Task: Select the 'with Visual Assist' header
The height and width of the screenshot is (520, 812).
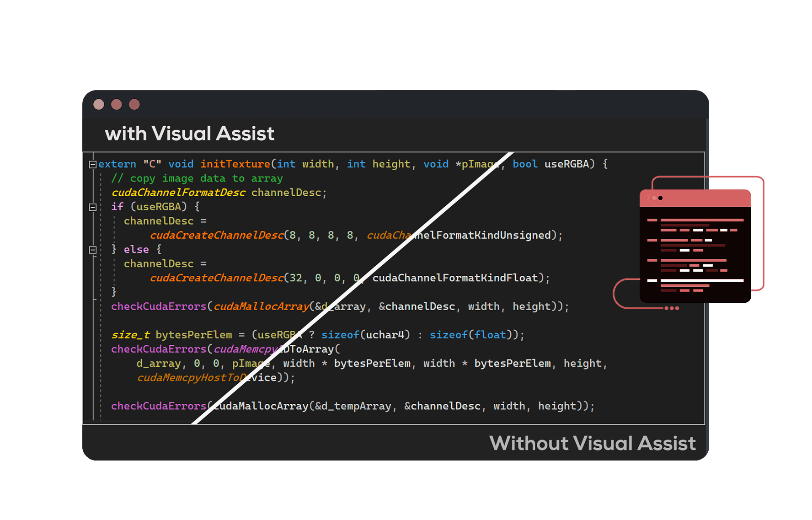Action: 189,133
